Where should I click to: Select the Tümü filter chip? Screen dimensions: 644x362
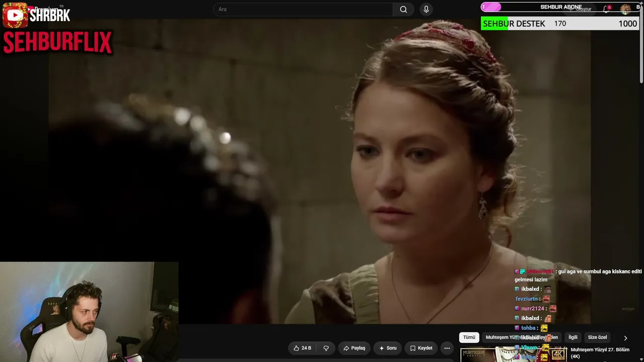tap(469, 337)
